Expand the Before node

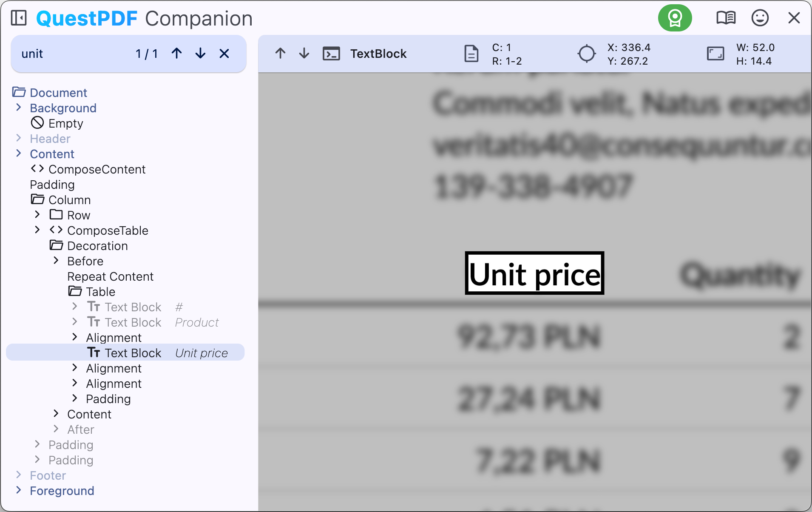click(56, 261)
